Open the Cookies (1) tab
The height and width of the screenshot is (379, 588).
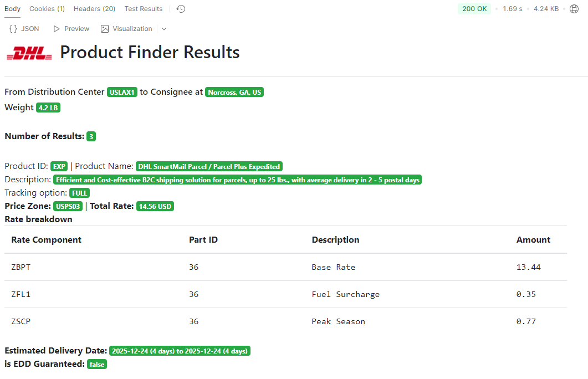[47, 9]
